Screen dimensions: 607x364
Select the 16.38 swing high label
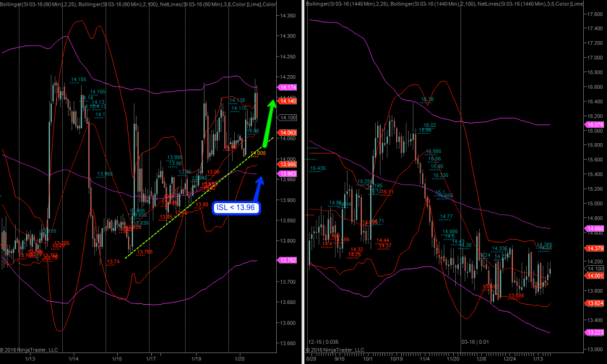tap(427, 100)
